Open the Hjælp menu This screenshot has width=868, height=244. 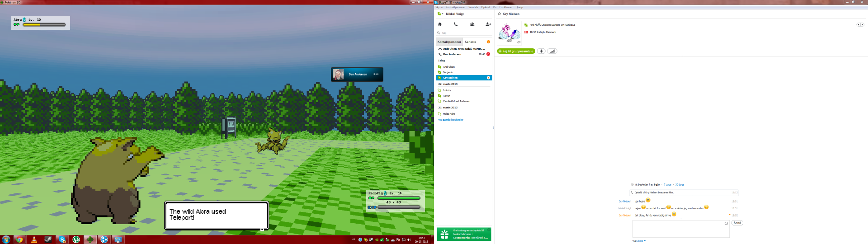(x=519, y=7)
